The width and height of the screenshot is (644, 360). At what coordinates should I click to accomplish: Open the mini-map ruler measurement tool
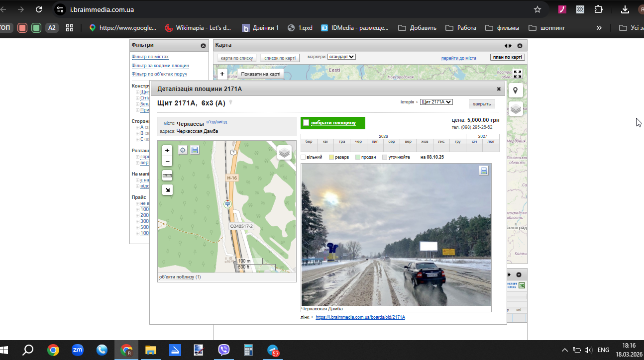click(167, 175)
